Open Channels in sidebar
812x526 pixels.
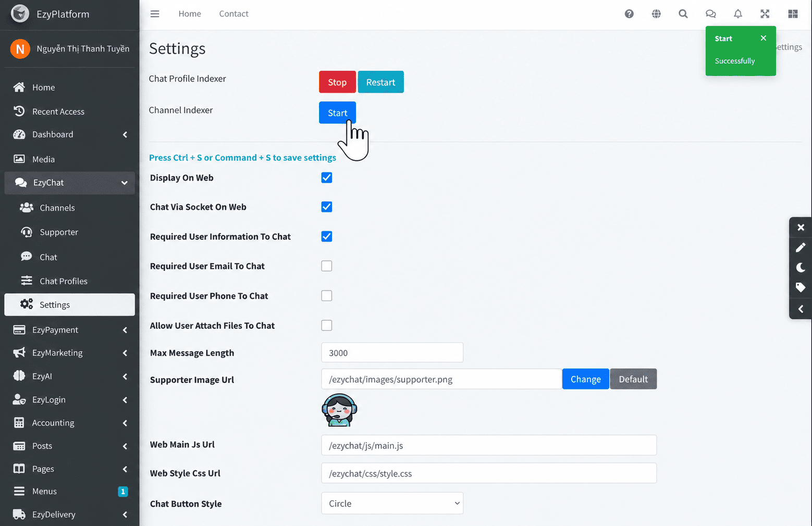69,208
